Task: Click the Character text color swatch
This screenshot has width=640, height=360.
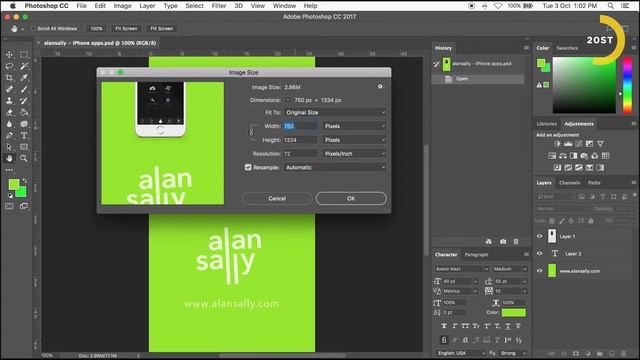Action: point(513,313)
